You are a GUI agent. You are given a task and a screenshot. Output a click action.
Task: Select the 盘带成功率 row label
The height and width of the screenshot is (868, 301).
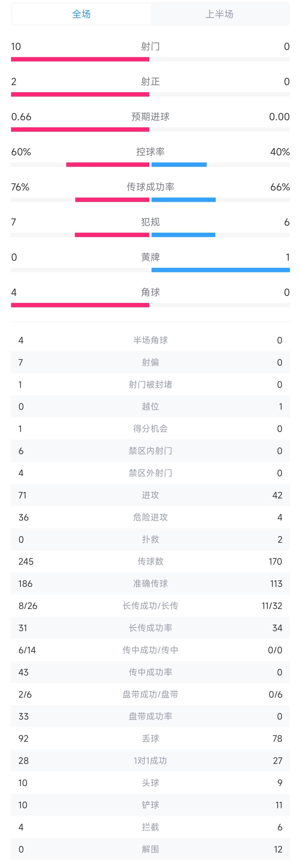[150, 716]
